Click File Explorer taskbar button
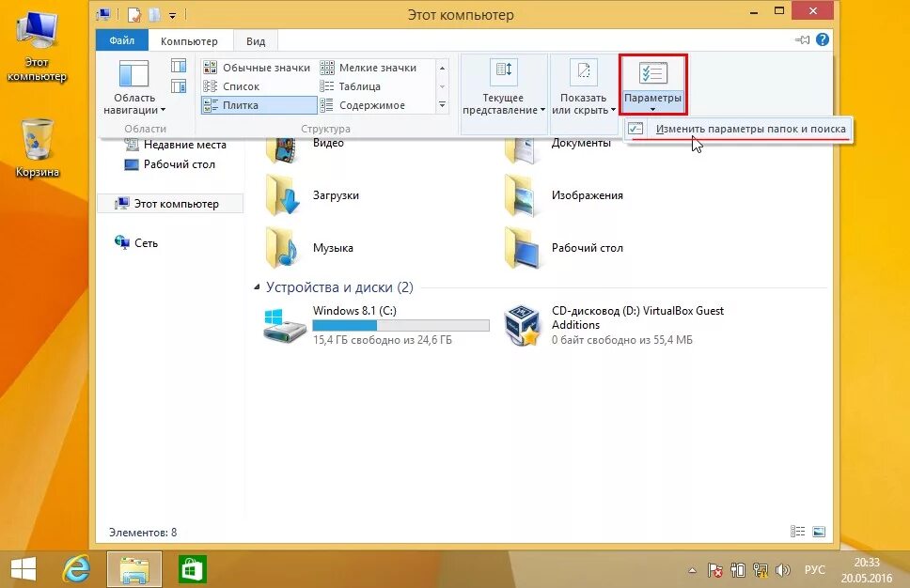 pyautogui.click(x=134, y=569)
